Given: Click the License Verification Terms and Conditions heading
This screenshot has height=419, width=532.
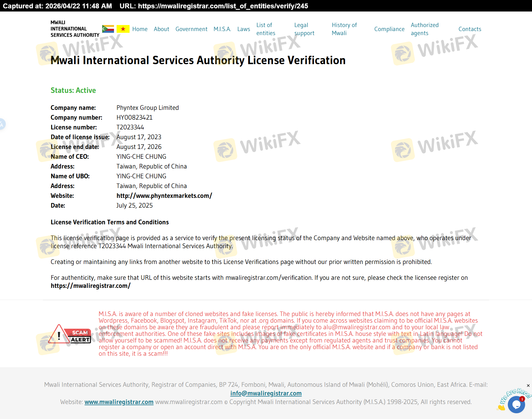Looking at the screenshot, I should click(110, 222).
